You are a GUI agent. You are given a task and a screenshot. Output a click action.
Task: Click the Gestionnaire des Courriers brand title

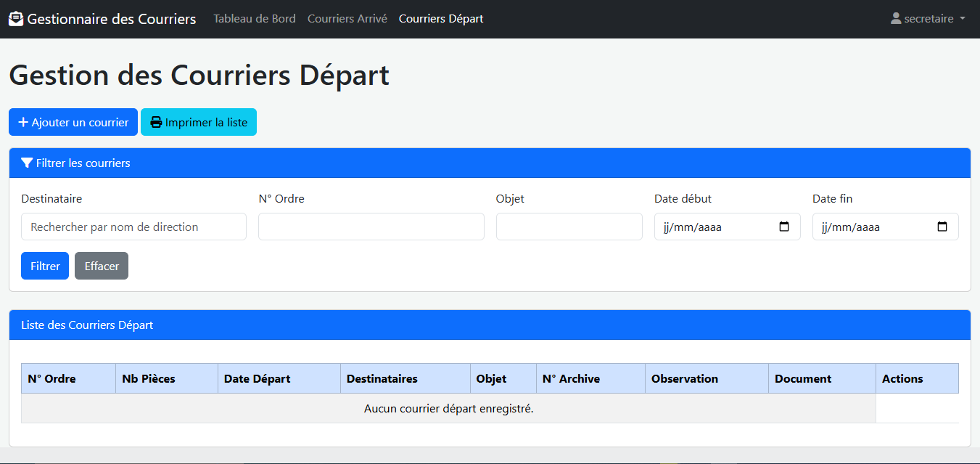click(x=112, y=19)
